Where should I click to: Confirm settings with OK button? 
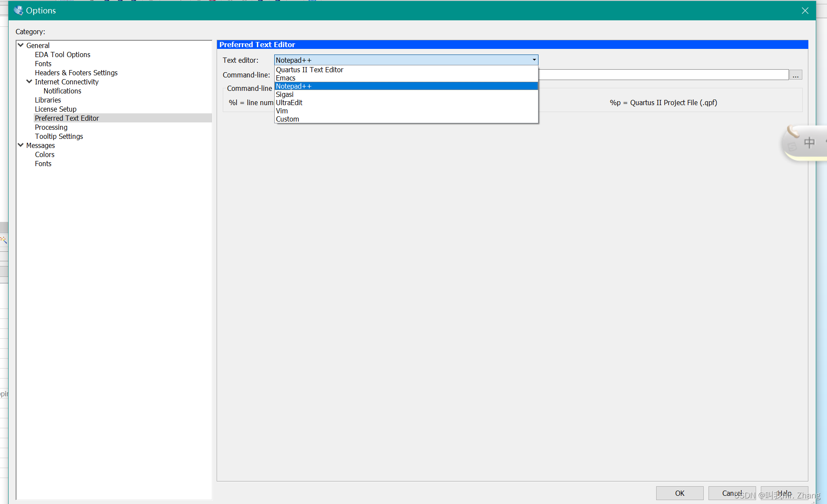tap(679, 493)
